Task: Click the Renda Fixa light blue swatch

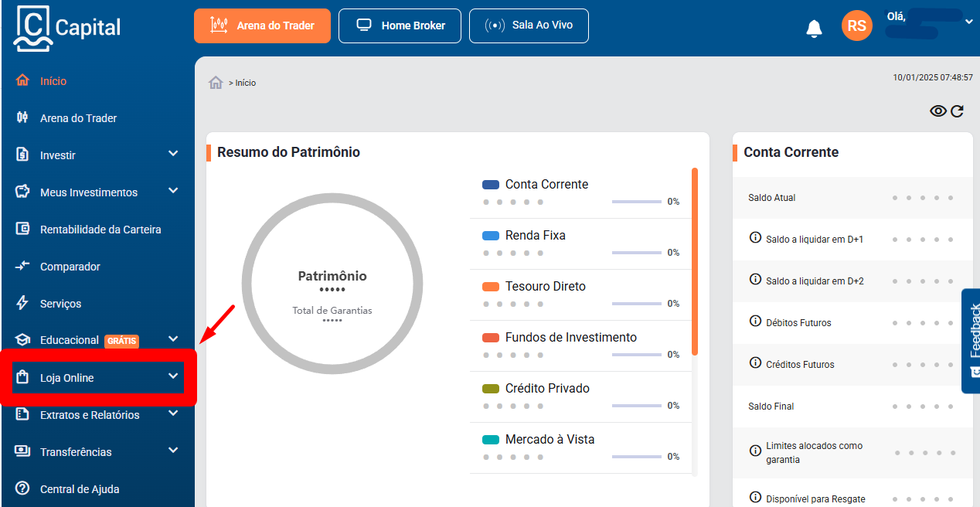Action: pos(491,236)
